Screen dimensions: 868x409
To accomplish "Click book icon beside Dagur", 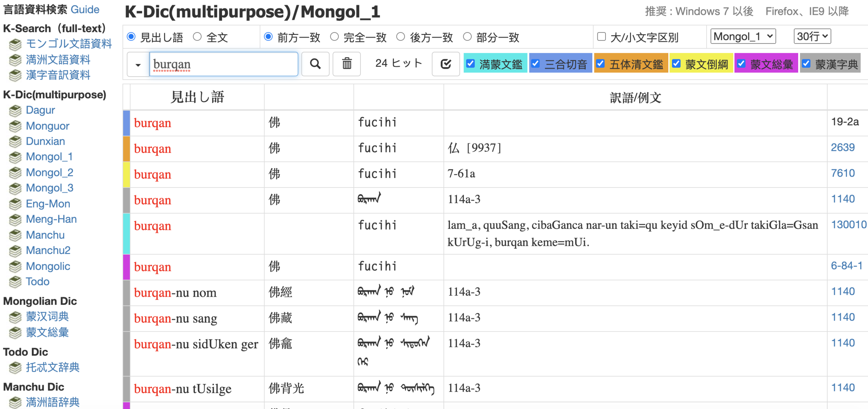I will [x=15, y=111].
